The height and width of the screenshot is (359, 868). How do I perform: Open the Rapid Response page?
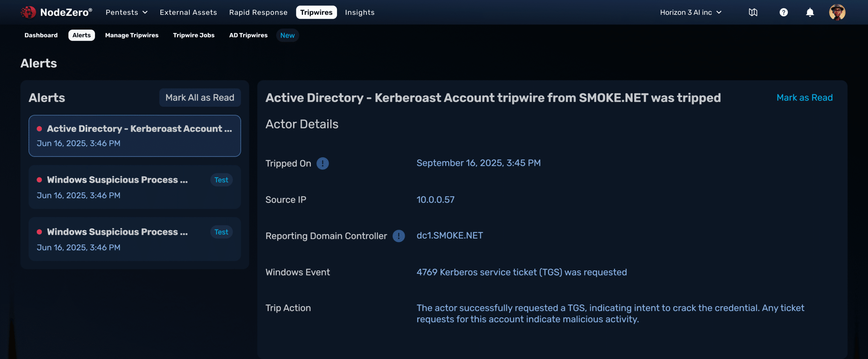(x=258, y=12)
